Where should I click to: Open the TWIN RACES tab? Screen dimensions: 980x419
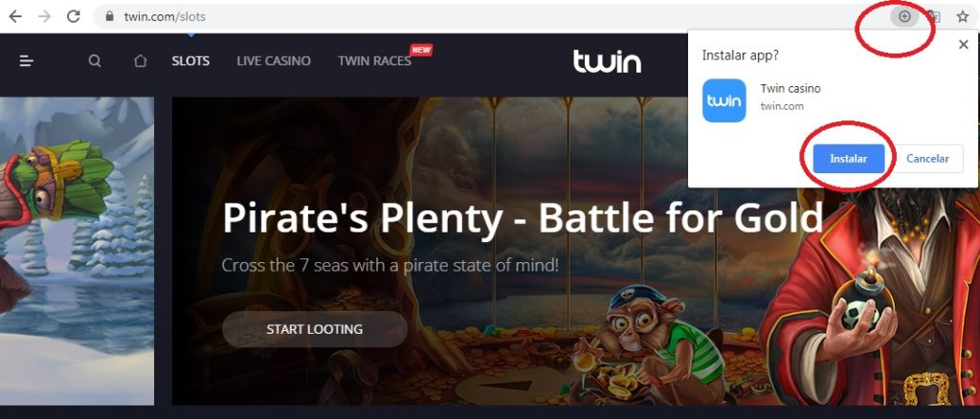374,61
